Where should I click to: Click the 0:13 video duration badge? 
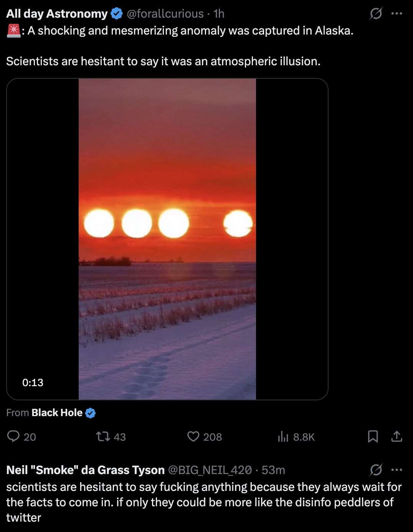(33, 382)
